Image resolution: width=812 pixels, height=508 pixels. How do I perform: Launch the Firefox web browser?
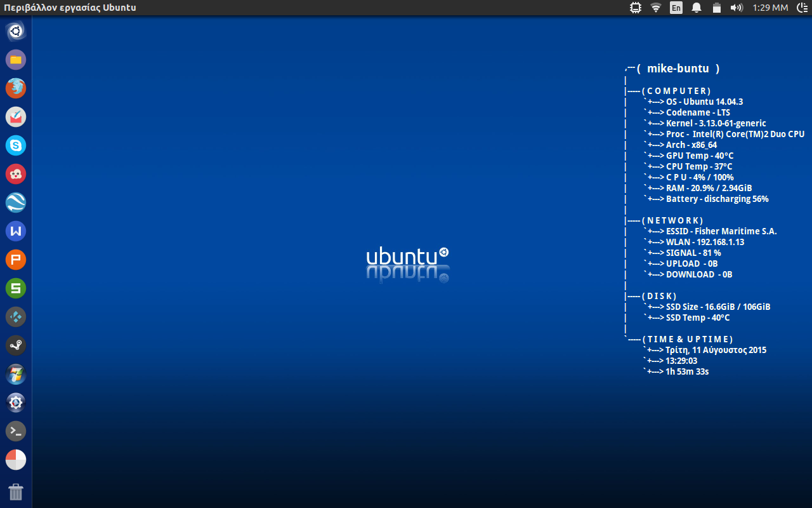16,88
